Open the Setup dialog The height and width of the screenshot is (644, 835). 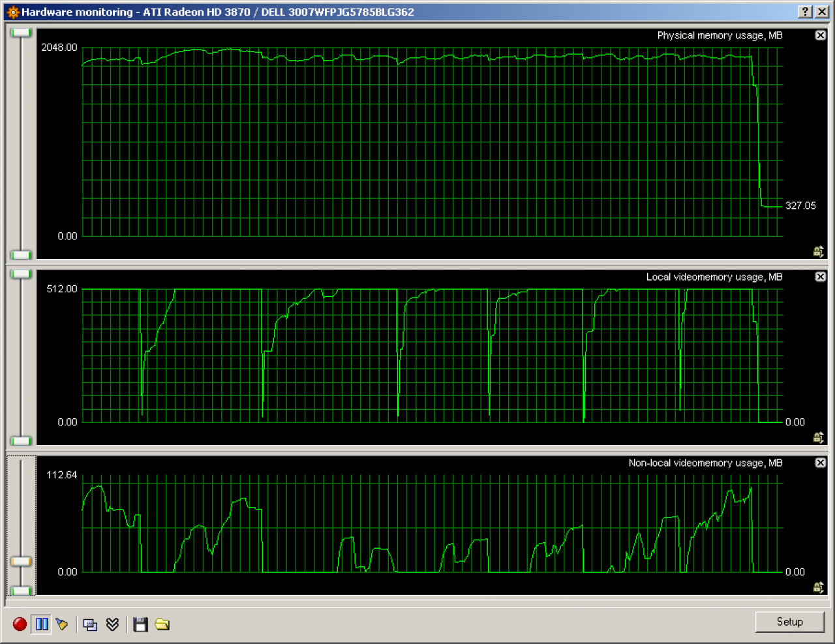click(789, 622)
